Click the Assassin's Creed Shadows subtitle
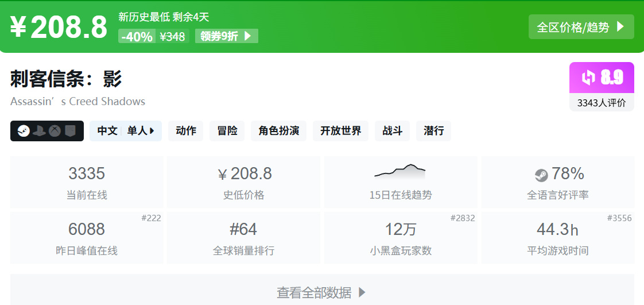Image resolution: width=644 pixels, height=305 pixels. tap(77, 102)
